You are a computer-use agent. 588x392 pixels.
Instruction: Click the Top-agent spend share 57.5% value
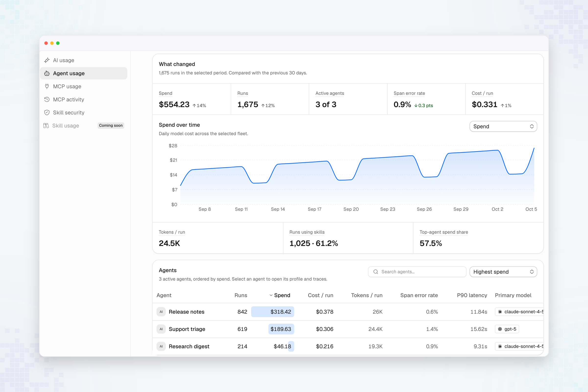point(430,243)
